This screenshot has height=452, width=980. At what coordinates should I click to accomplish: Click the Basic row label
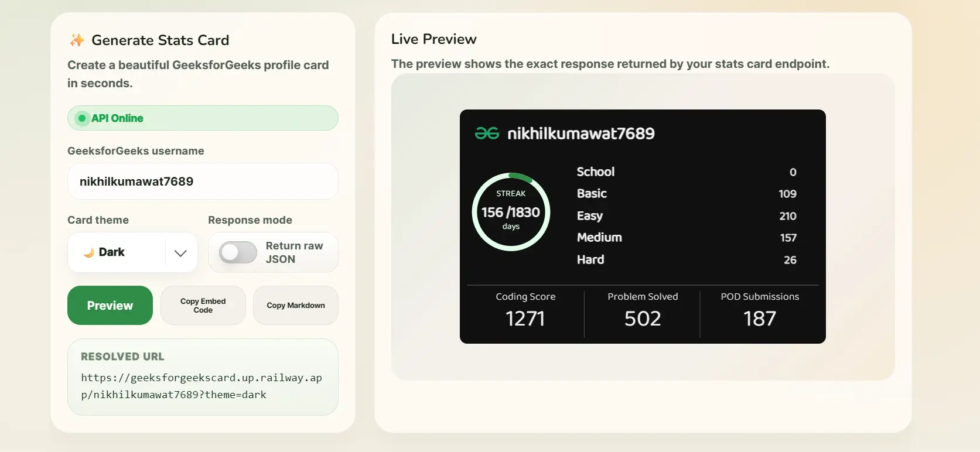(x=592, y=193)
